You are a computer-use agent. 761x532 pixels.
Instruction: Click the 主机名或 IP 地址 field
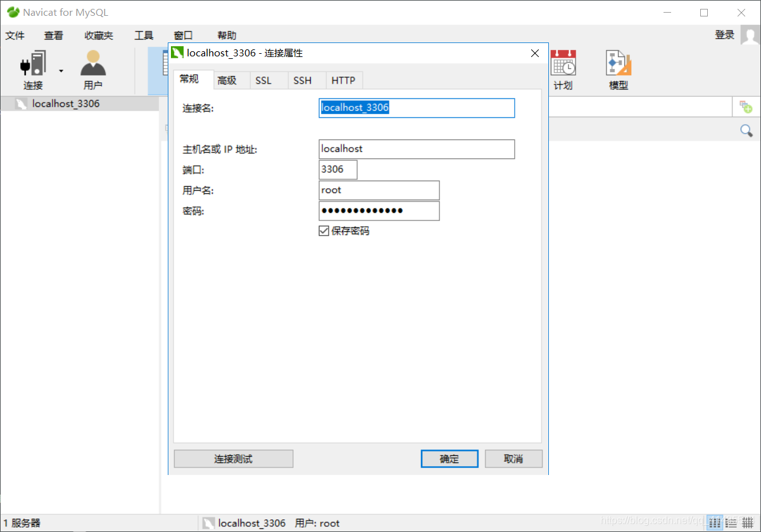[417, 149]
